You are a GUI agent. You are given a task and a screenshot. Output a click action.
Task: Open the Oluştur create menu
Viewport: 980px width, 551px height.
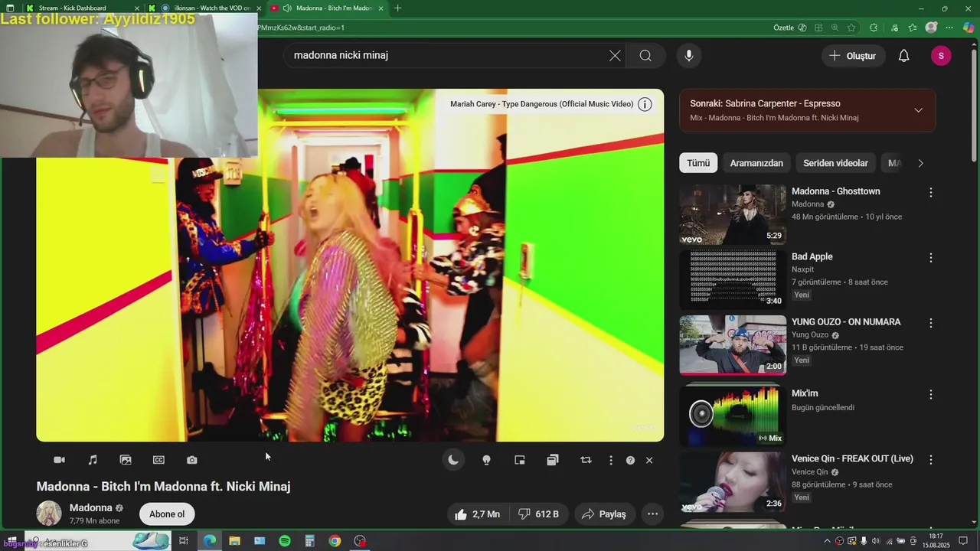point(853,56)
